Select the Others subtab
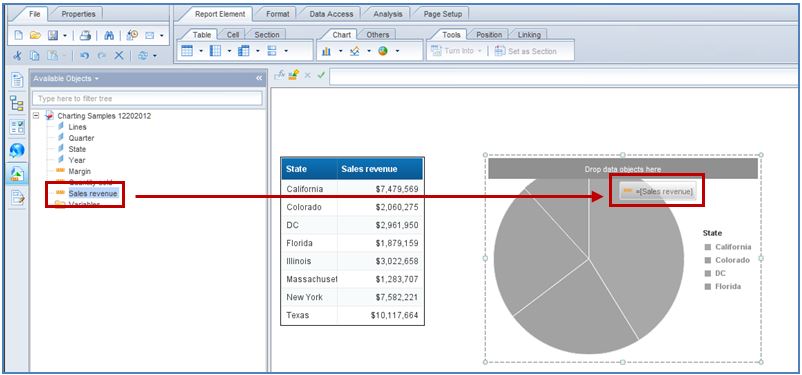The width and height of the screenshot is (802, 375). coord(377,35)
